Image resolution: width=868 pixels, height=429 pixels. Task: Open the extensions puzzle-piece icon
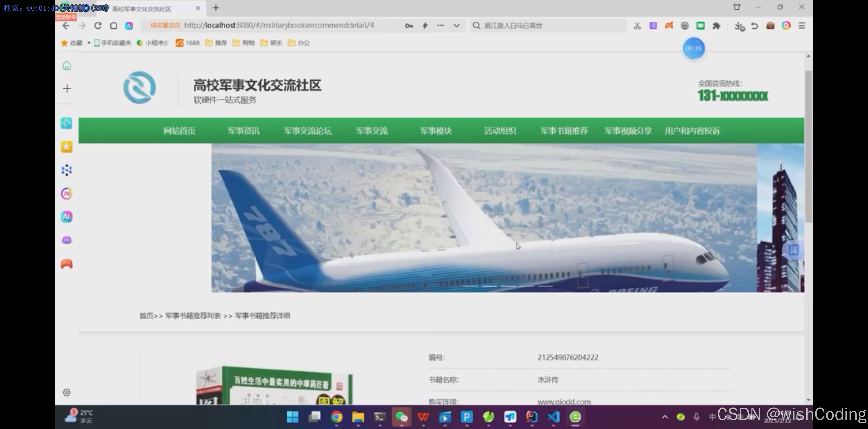[x=716, y=26]
